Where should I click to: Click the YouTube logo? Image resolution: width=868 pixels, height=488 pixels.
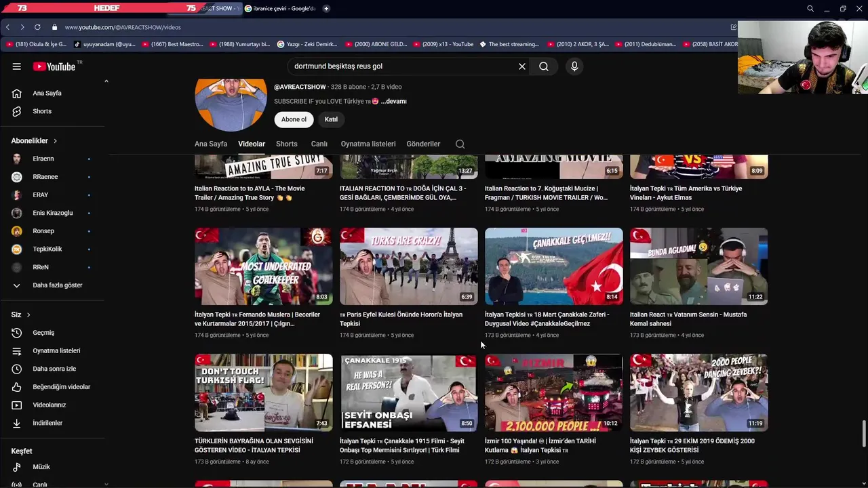pos(54,66)
